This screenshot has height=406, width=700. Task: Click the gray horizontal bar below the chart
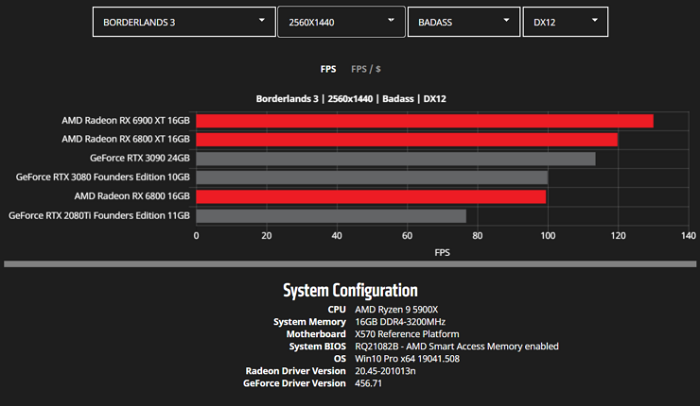coord(350,264)
